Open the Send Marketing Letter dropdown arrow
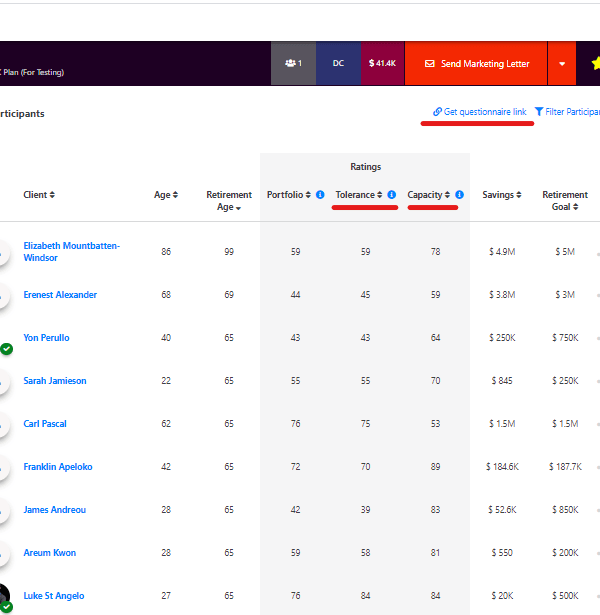 coord(562,64)
